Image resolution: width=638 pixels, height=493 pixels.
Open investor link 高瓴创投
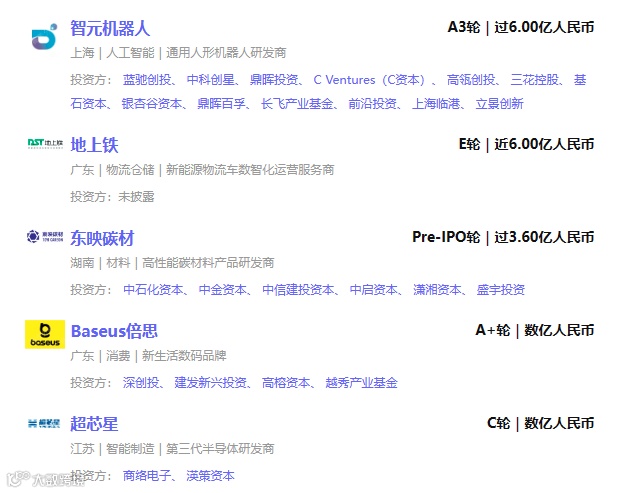click(471, 80)
